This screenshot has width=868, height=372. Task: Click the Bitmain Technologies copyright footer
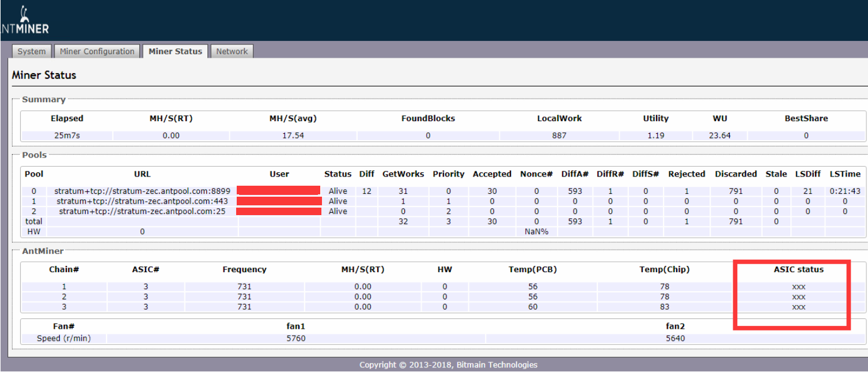point(448,365)
